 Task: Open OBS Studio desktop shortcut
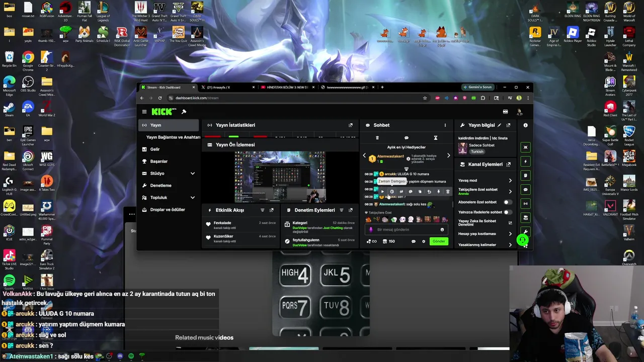click(28, 83)
